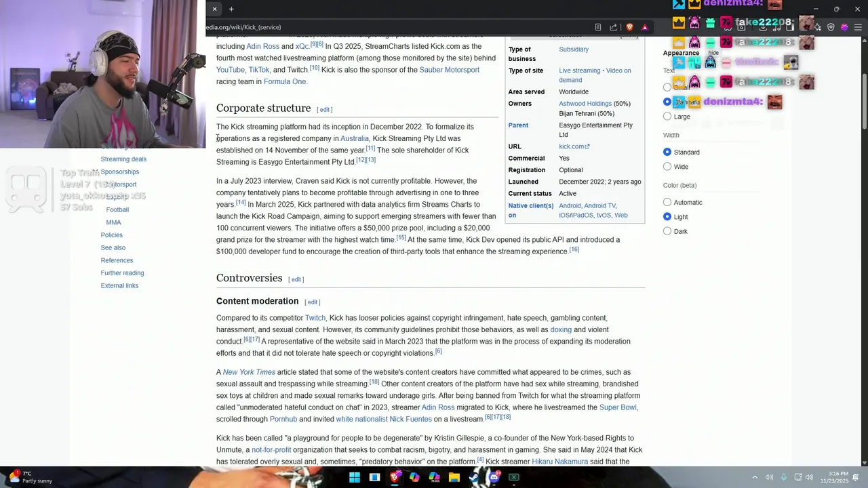Open the Ashwood Holdings link in infobox
This screenshot has height=488, width=868.
click(x=585, y=104)
